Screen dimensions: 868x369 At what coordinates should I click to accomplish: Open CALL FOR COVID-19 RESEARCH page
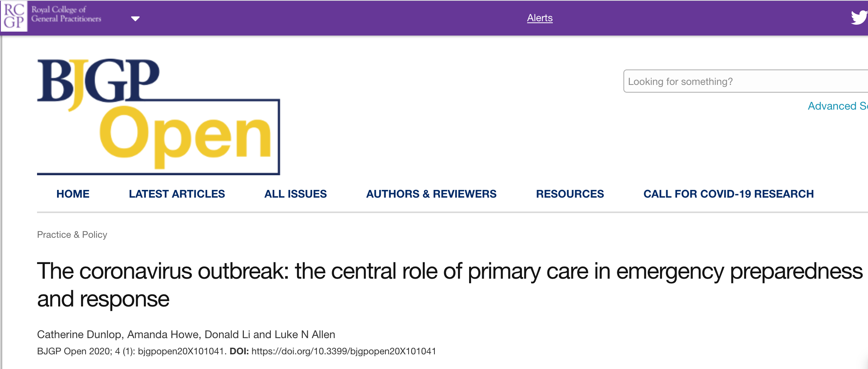point(728,194)
